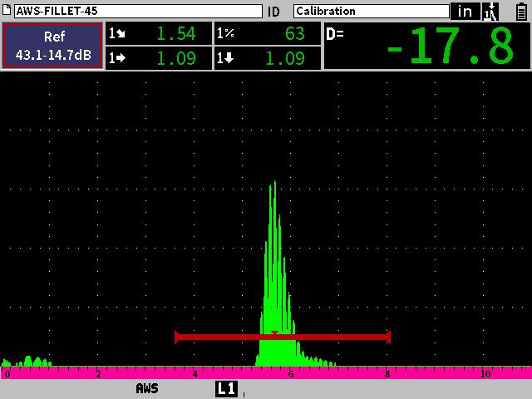
Task: Click the file document icon
Action: (7, 10)
